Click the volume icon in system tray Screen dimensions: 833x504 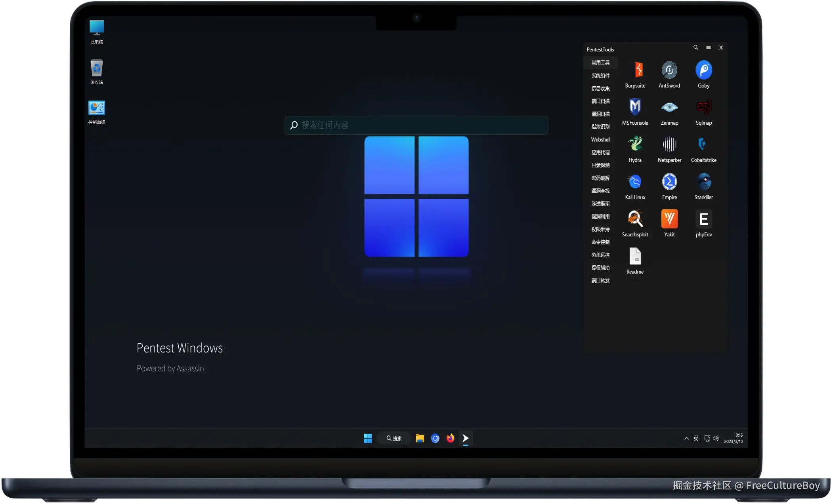click(x=716, y=438)
